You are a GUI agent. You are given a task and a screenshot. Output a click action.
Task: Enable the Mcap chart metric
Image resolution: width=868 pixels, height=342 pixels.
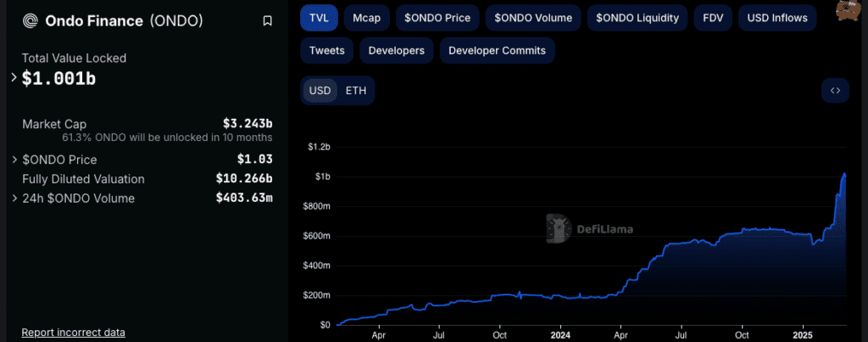[x=366, y=17]
